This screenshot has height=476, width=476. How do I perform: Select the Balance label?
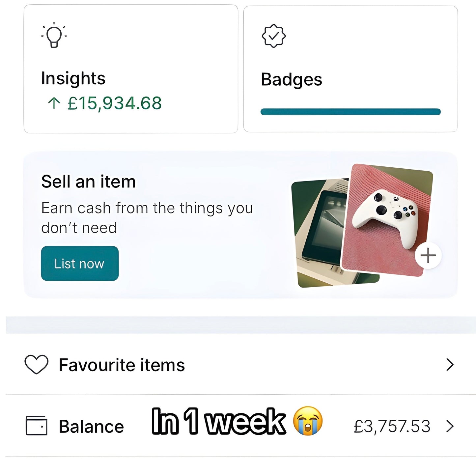[x=91, y=427]
